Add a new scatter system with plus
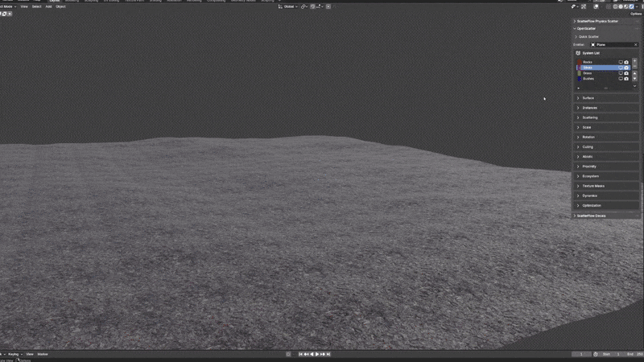The width and height of the screenshot is (644, 362). point(634,61)
